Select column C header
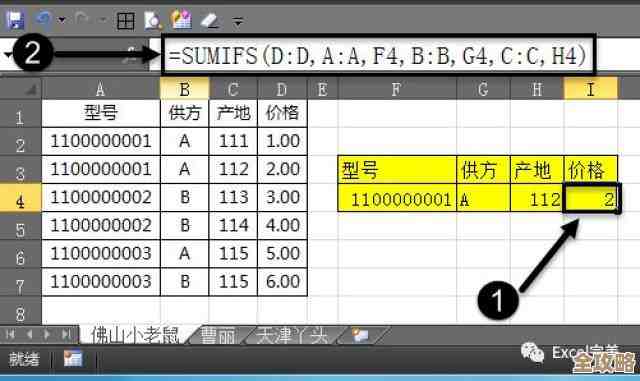Screen dimensions: 640x381 [233, 89]
